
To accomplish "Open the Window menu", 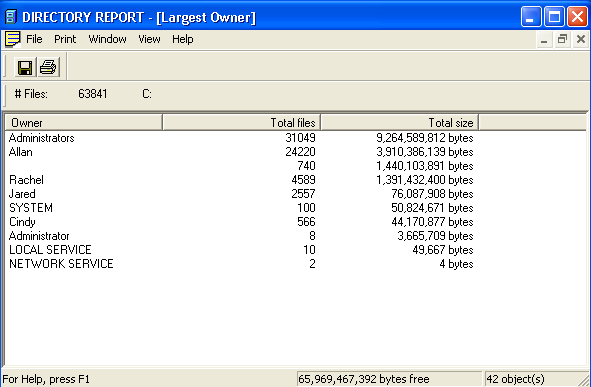I will point(107,39).
